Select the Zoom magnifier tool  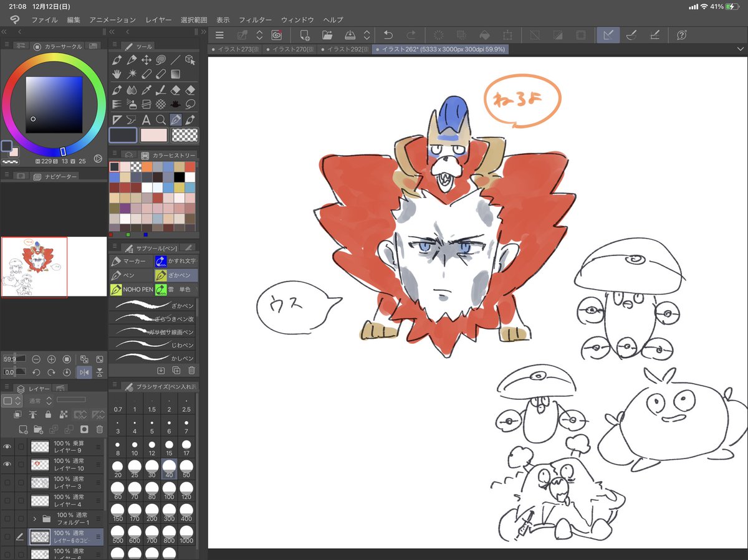pos(161,120)
